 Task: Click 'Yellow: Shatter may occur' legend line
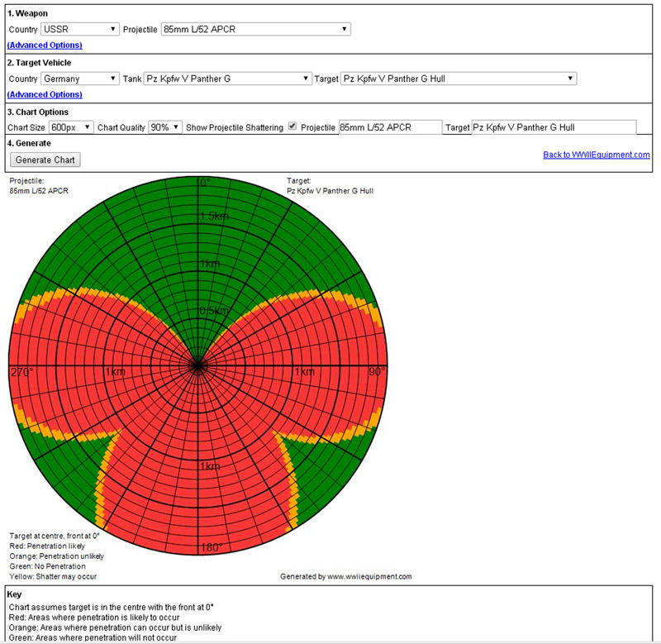click(53, 576)
